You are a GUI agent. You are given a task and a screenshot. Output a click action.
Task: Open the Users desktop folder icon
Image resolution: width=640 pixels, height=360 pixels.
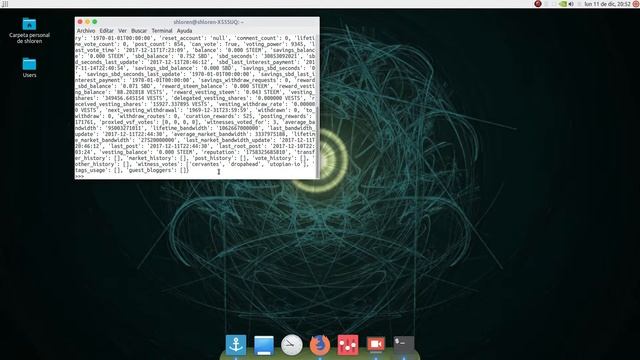point(29,67)
